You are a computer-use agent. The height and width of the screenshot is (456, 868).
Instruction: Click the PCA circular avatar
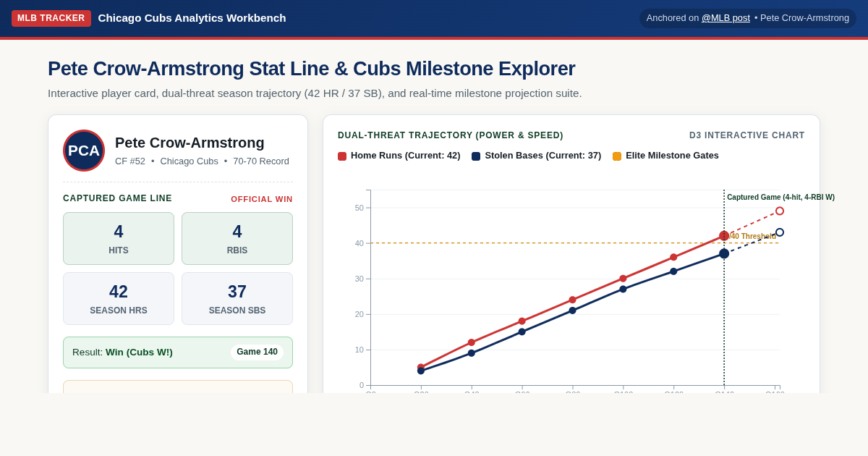84,151
